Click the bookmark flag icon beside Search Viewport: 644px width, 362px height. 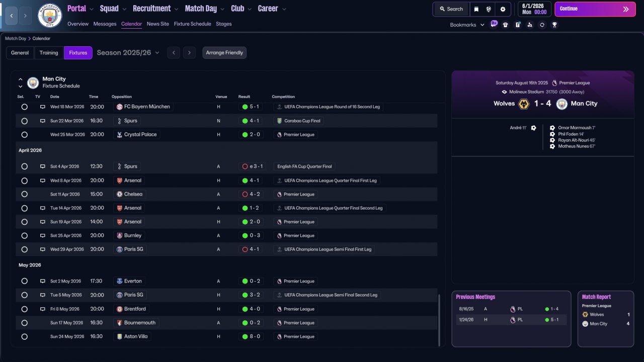click(476, 9)
